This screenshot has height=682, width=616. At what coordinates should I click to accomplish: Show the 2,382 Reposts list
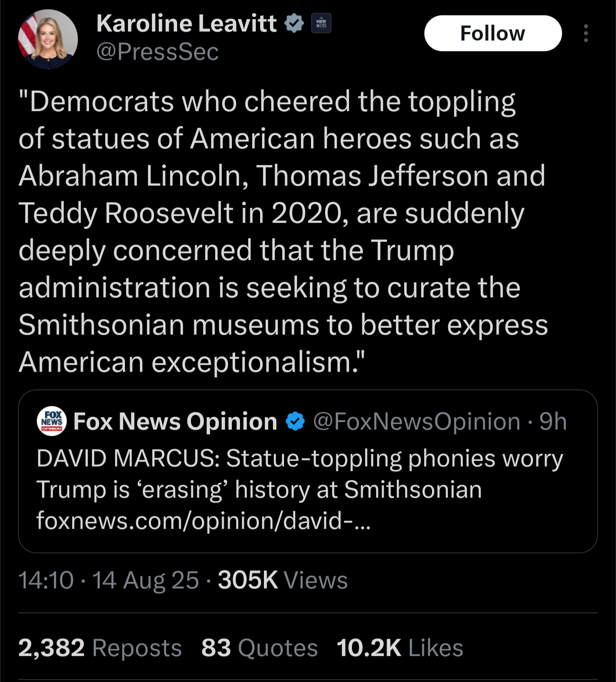(x=100, y=648)
